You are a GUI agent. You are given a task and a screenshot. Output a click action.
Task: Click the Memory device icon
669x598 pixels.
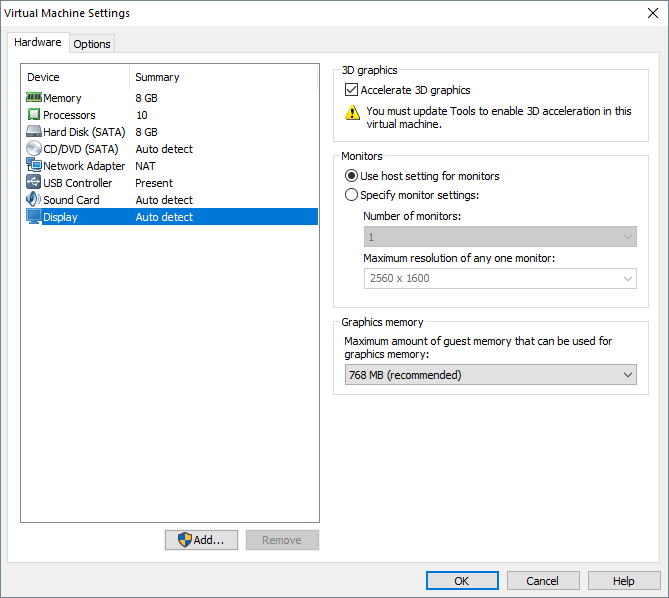coord(33,98)
